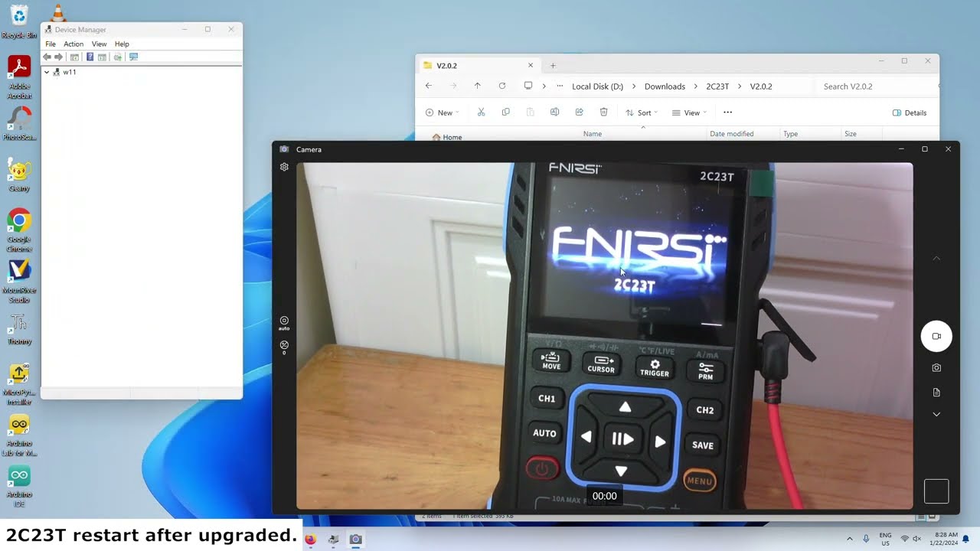The image size is (980, 551).
Task: Click the Rename icon in File Explorer
Action: (x=554, y=112)
